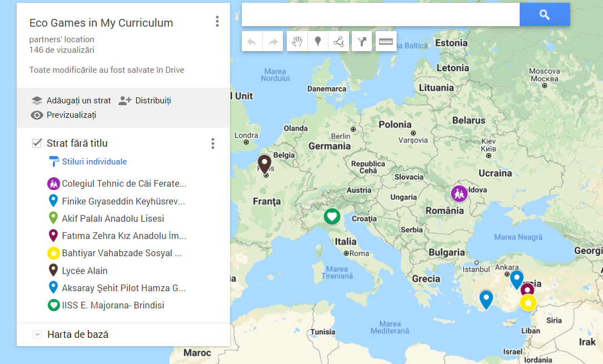Click the Previzualizați preview label
The height and width of the screenshot is (364, 603).
[72, 115]
